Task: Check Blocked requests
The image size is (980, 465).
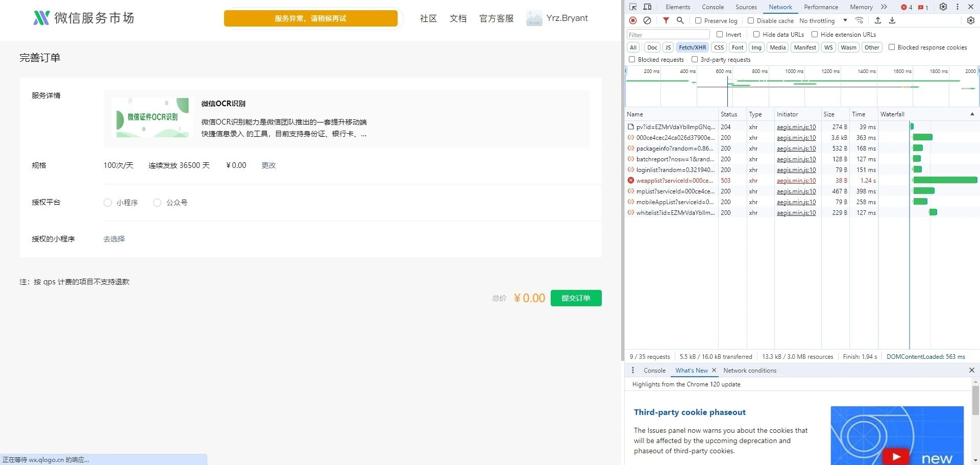Action: click(632, 59)
